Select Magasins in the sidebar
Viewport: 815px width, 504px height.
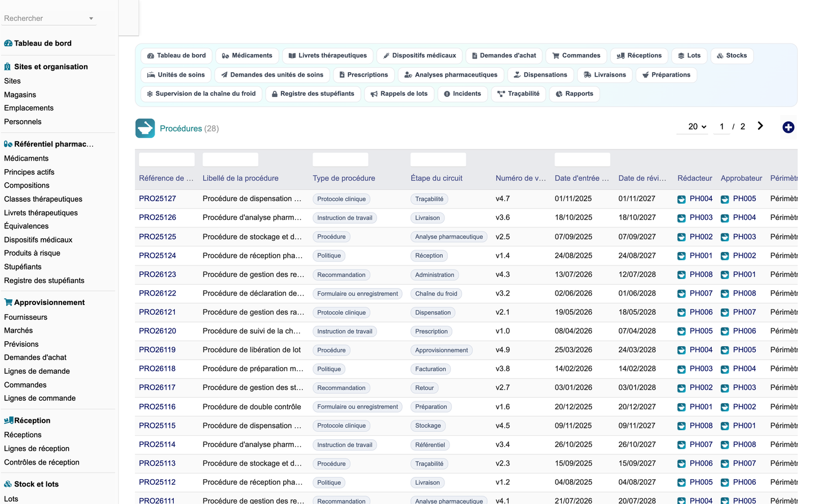coord(20,95)
